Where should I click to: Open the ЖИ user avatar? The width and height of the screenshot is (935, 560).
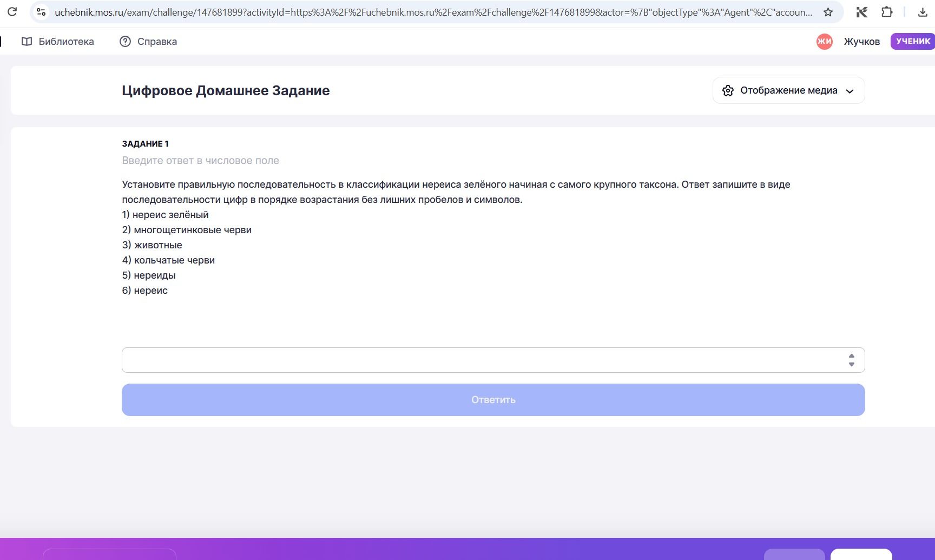pos(824,41)
